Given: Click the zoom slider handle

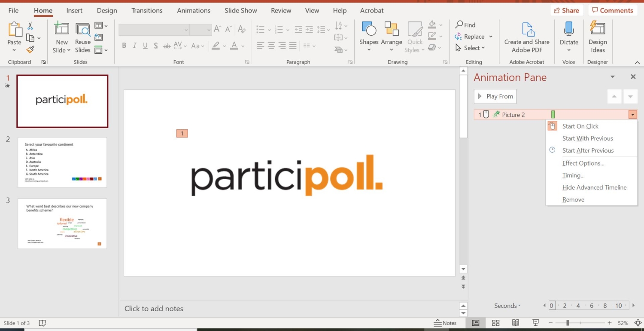Looking at the screenshot, I should tap(568, 323).
